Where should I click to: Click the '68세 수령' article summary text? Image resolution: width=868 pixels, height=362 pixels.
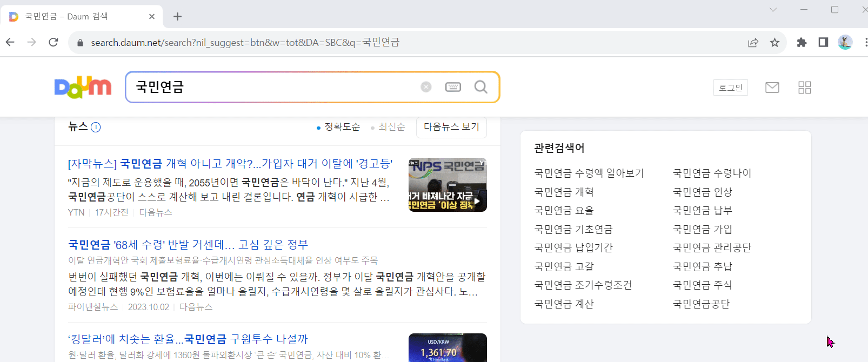tap(277, 285)
